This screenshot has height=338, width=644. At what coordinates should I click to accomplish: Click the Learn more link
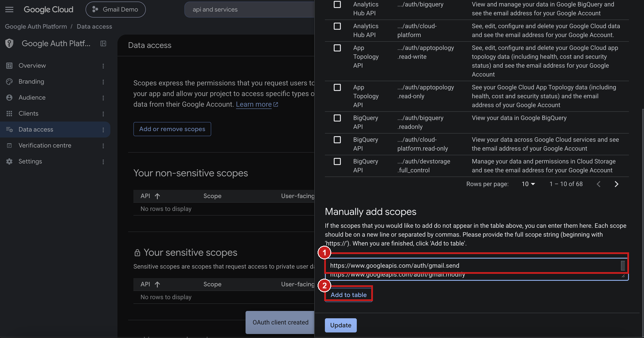[257, 104]
